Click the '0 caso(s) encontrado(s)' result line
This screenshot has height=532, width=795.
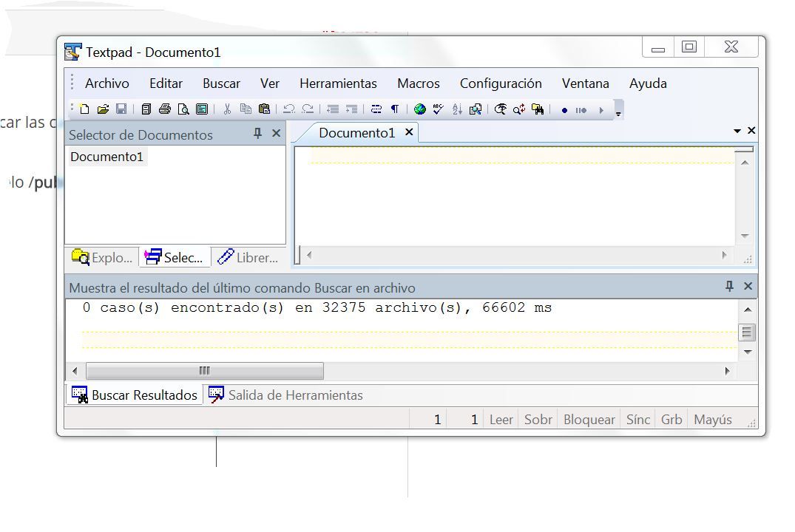(317, 307)
